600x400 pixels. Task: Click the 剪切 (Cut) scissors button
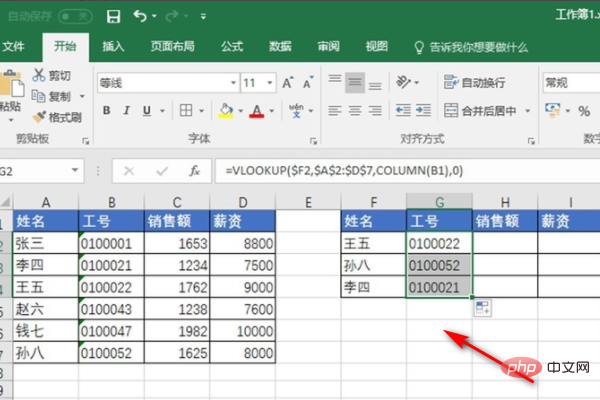tap(51, 75)
